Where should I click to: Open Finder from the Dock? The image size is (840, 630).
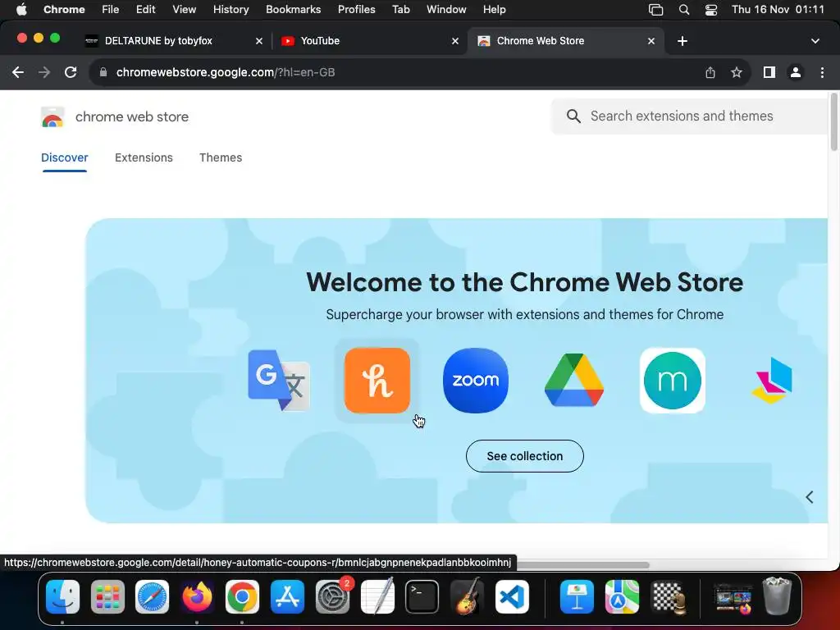(62, 597)
